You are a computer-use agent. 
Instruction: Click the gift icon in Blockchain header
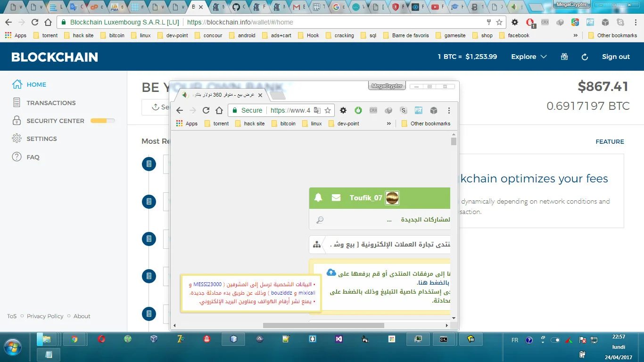click(564, 57)
